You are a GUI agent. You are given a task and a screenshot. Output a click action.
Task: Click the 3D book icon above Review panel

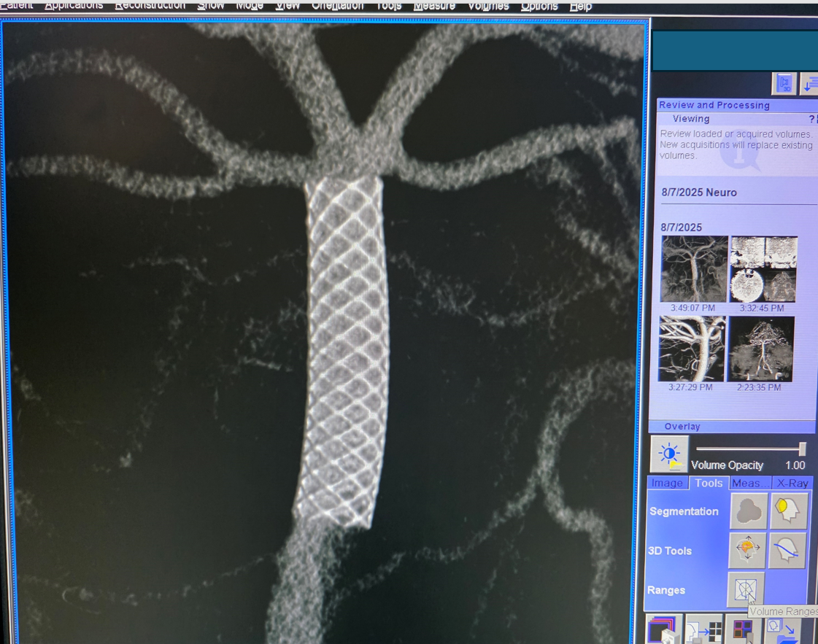pos(784,84)
